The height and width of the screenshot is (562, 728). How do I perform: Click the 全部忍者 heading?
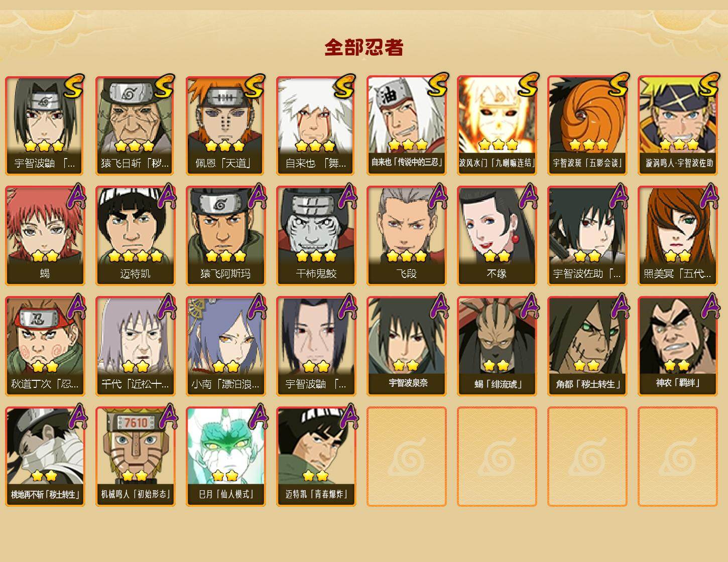coord(364,47)
